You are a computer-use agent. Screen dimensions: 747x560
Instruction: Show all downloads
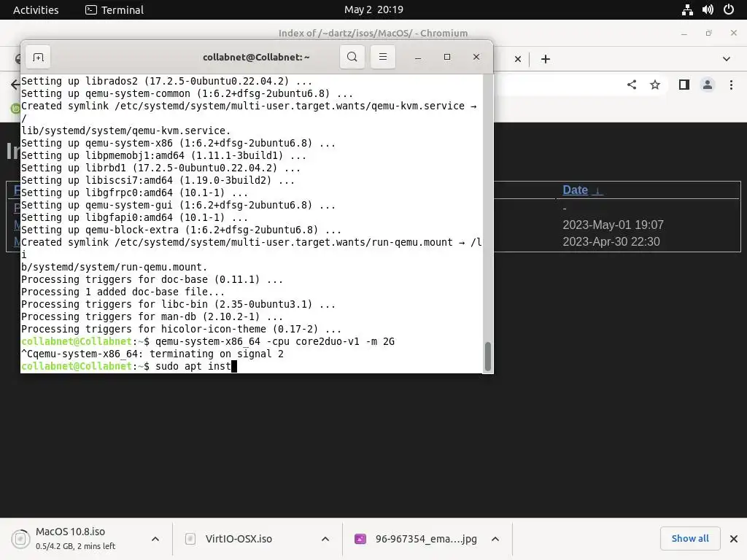click(x=690, y=539)
